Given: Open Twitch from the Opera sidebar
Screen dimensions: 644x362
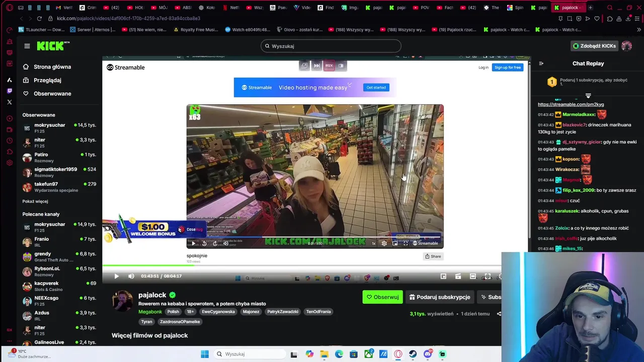Looking at the screenshot, I should click(x=9, y=91).
